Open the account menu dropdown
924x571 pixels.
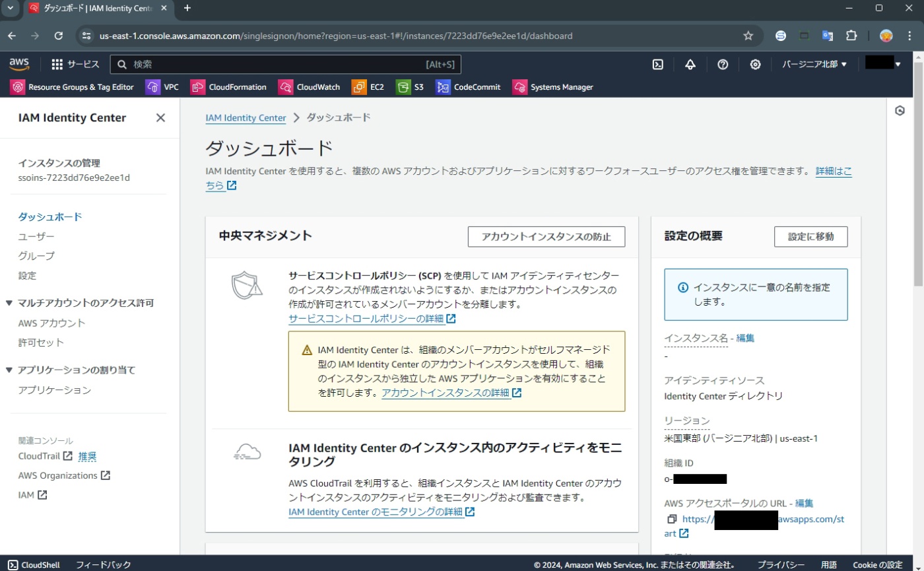883,63
